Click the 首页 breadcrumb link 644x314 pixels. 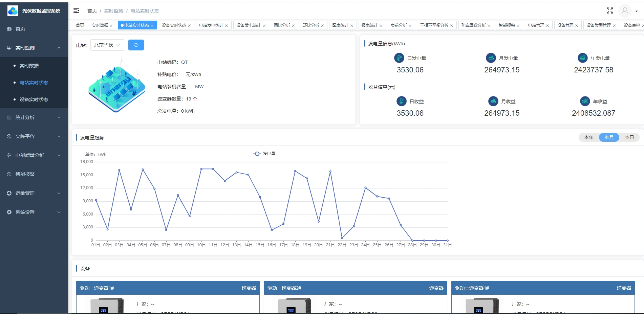(92, 11)
